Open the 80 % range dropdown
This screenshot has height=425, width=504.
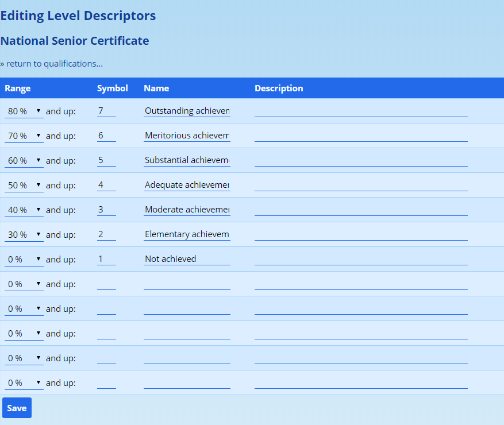pos(24,111)
